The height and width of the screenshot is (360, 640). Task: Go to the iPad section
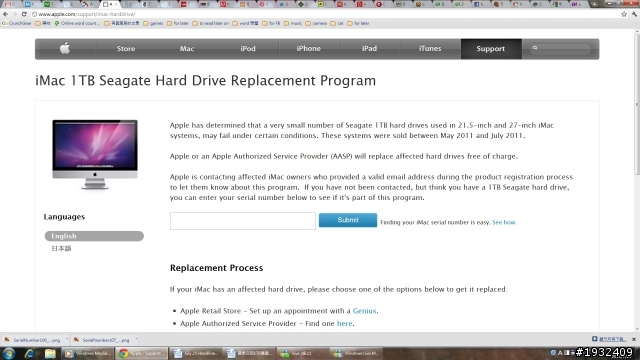(369, 49)
